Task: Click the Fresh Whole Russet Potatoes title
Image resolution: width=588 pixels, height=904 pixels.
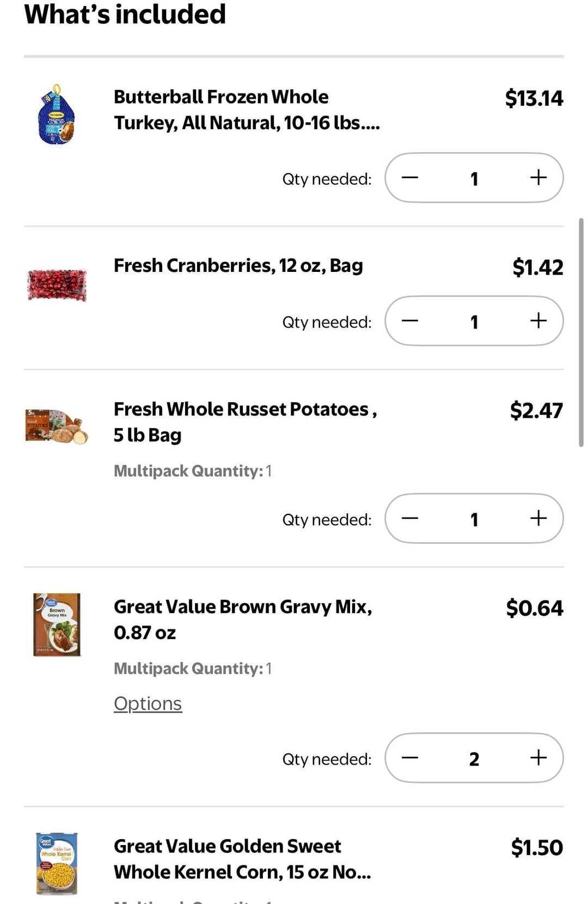Action: [244, 422]
